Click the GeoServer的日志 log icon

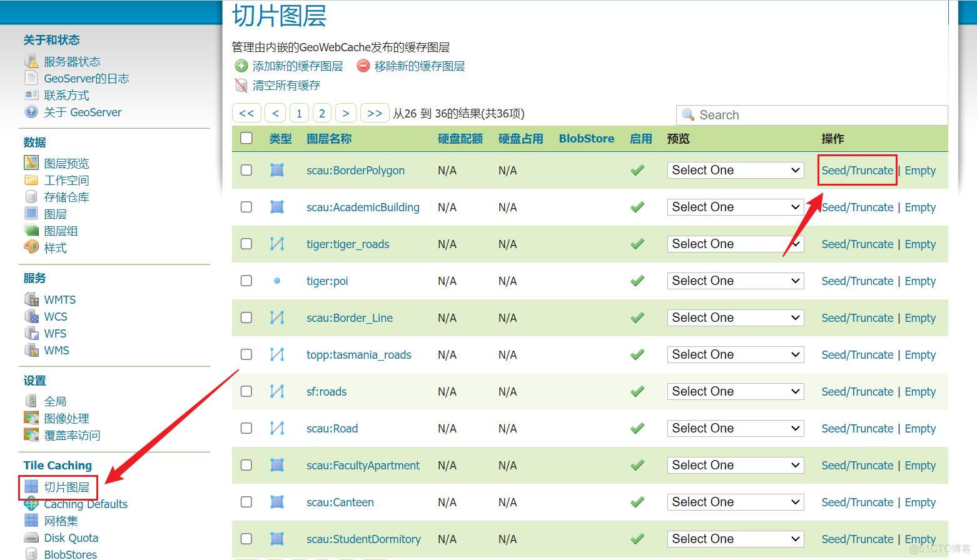pyautogui.click(x=31, y=78)
